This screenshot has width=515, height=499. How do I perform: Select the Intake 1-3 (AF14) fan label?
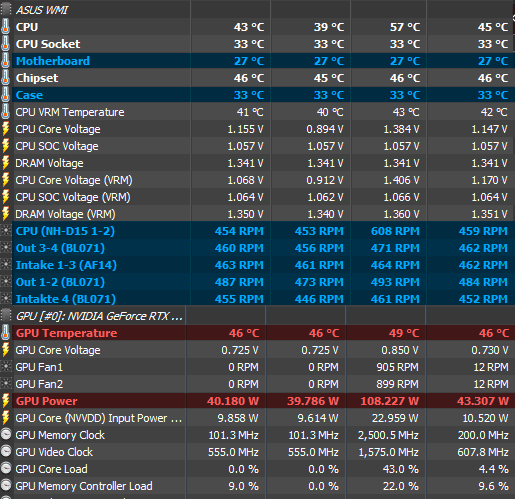pos(66,265)
